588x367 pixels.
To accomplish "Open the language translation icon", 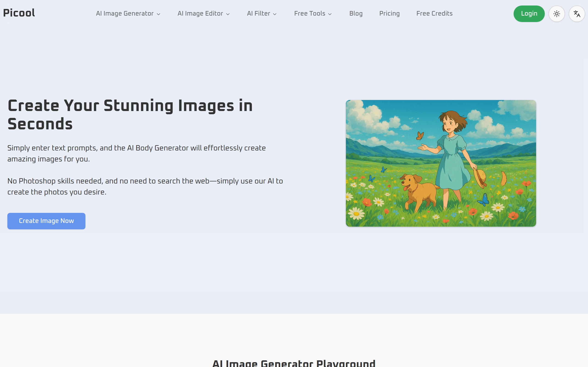I will tap(577, 14).
